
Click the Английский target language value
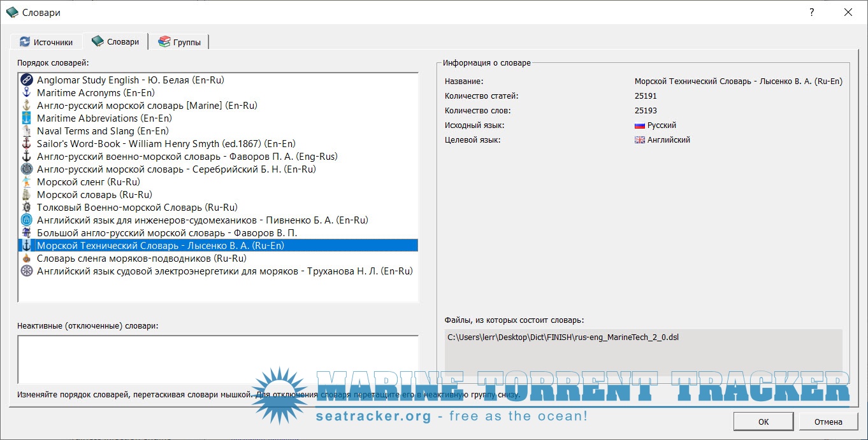point(669,140)
